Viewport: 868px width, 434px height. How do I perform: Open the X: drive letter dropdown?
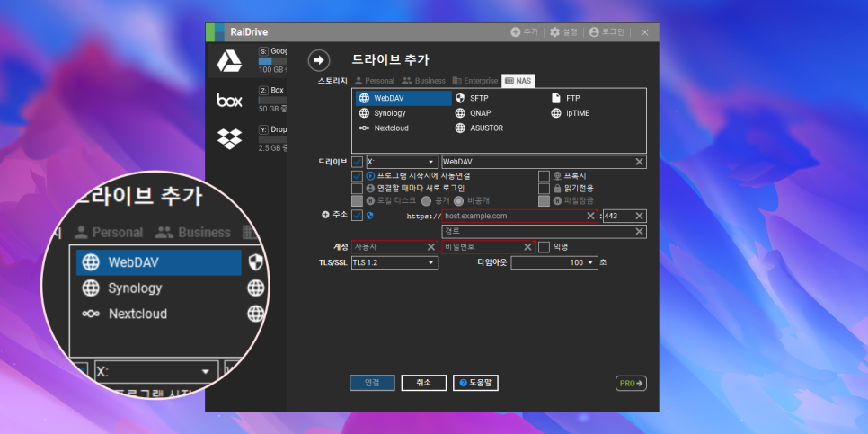point(402,162)
